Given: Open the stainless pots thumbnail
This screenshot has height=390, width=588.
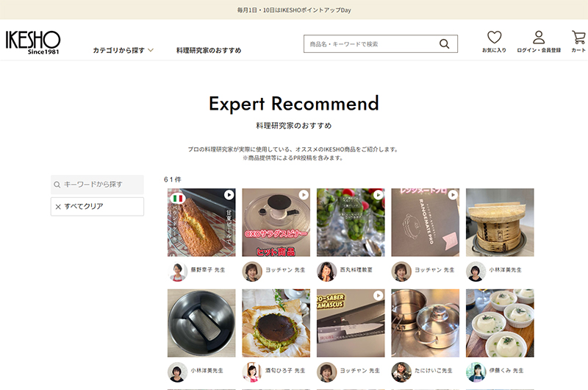Looking at the screenshot, I should pos(426,323).
